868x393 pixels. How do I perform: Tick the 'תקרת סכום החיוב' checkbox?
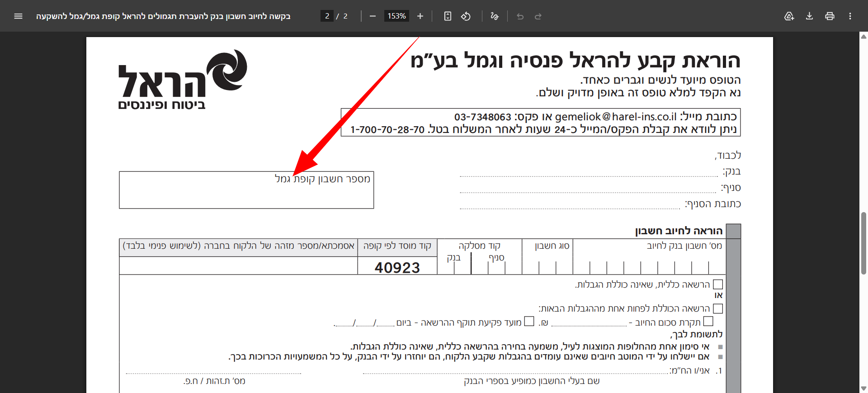click(708, 321)
